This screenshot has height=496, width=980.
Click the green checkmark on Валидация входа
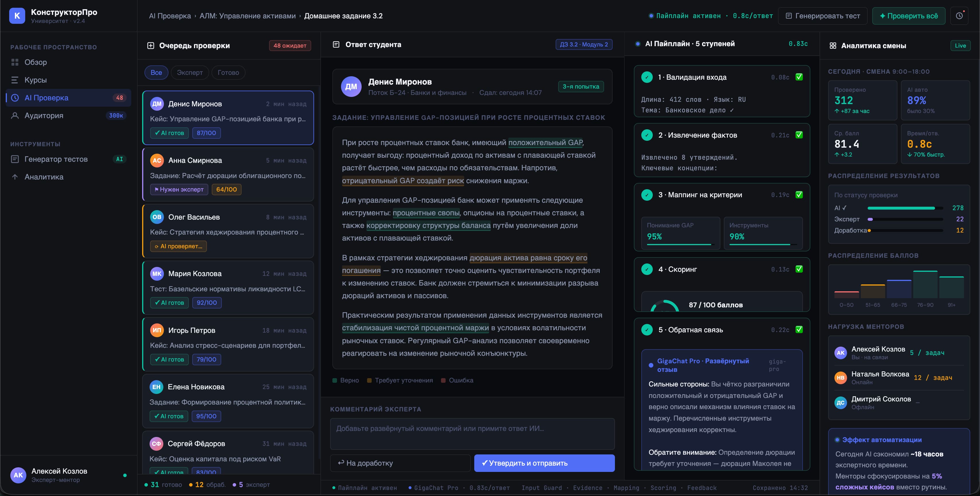[799, 77]
